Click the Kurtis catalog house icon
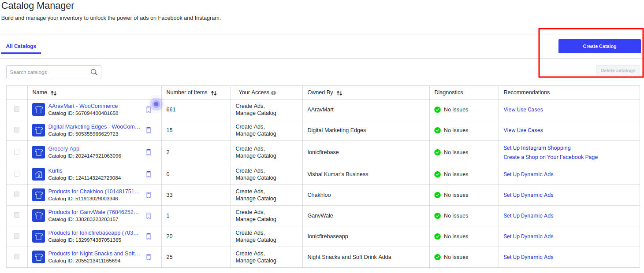644x273 pixels. pos(39,174)
